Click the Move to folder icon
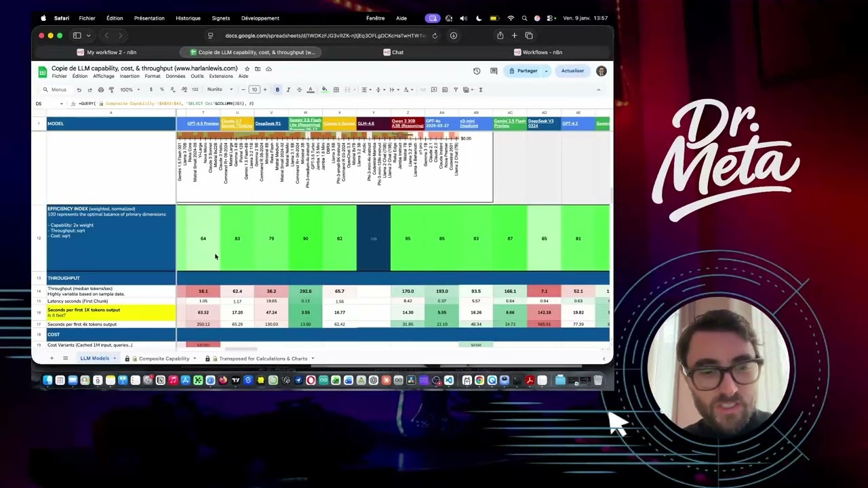The width and height of the screenshot is (868, 488). coord(258,68)
